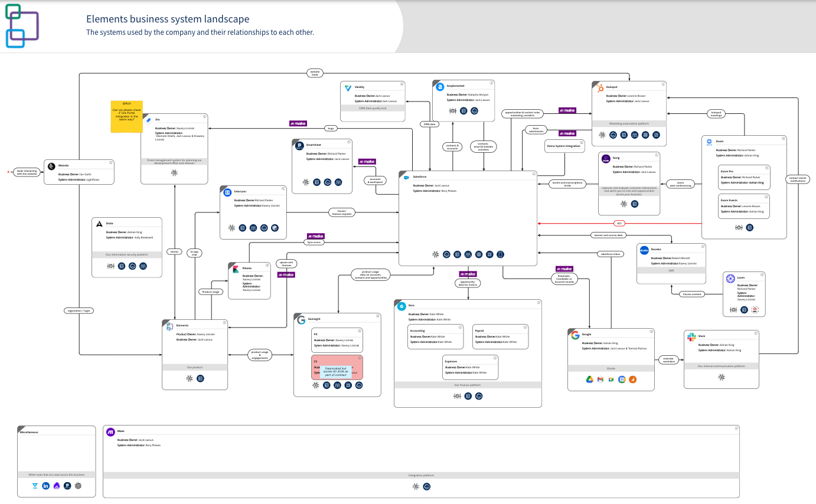The width and height of the screenshot is (816, 504).
Task: Click the Gainsight G logo
Action: [x=301, y=320]
